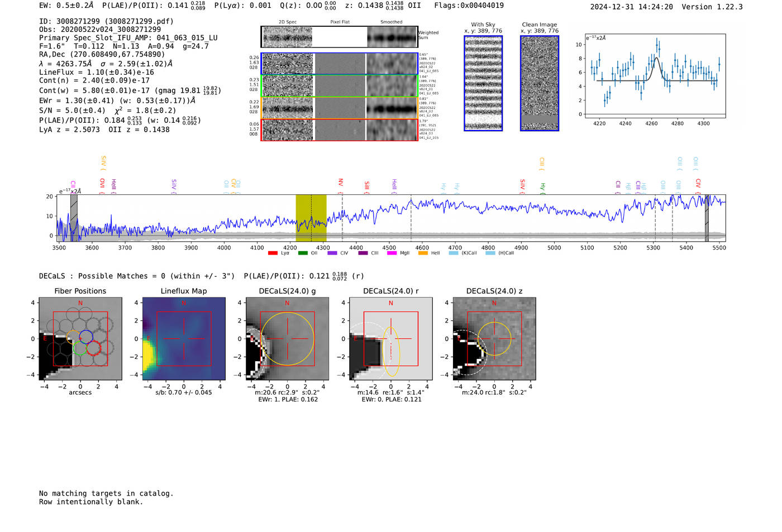The image size is (782, 532).
Task: Open the DECaLS(24.0) g image
Action: [x=287, y=338]
